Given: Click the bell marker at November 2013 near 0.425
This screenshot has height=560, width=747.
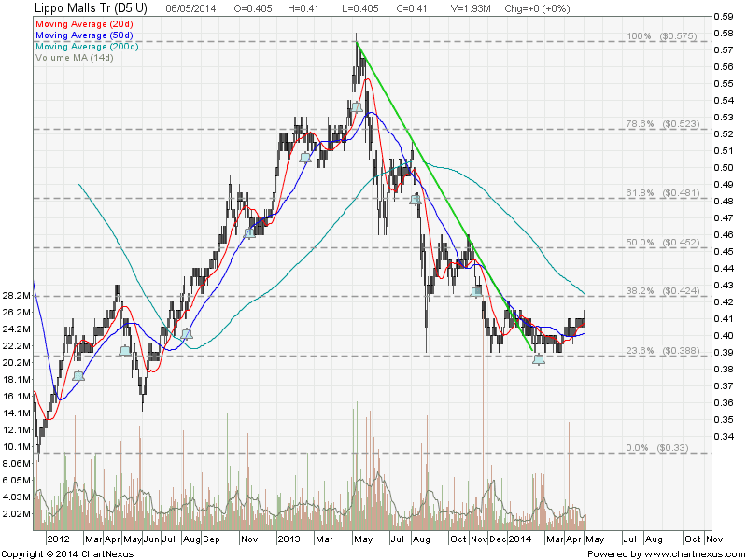Looking at the screenshot, I should pos(476,292).
